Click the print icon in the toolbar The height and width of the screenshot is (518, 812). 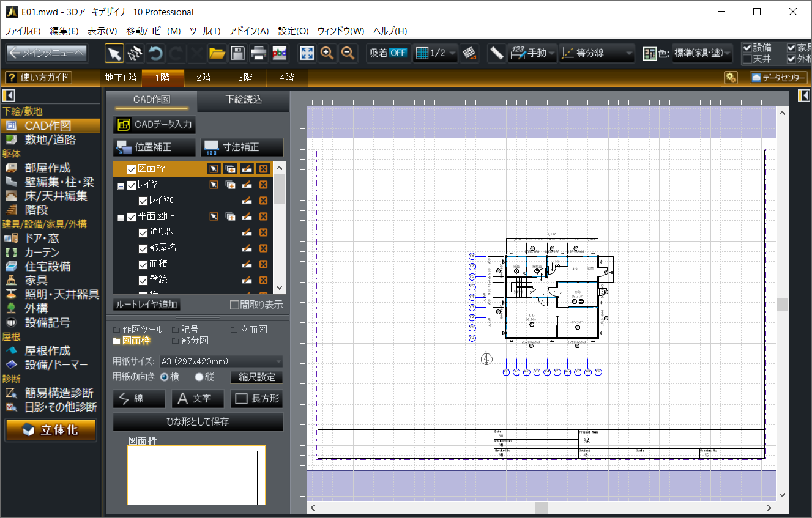click(x=258, y=53)
